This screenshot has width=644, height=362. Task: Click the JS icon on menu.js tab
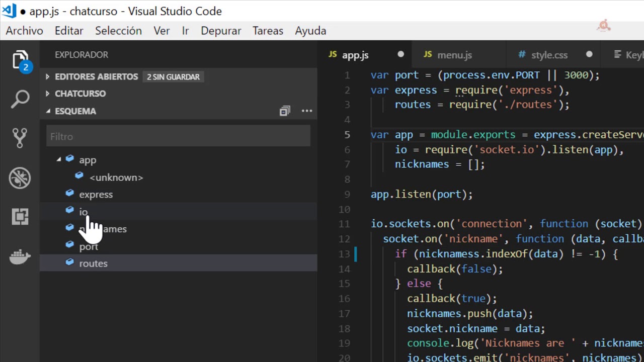(x=428, y=54)
